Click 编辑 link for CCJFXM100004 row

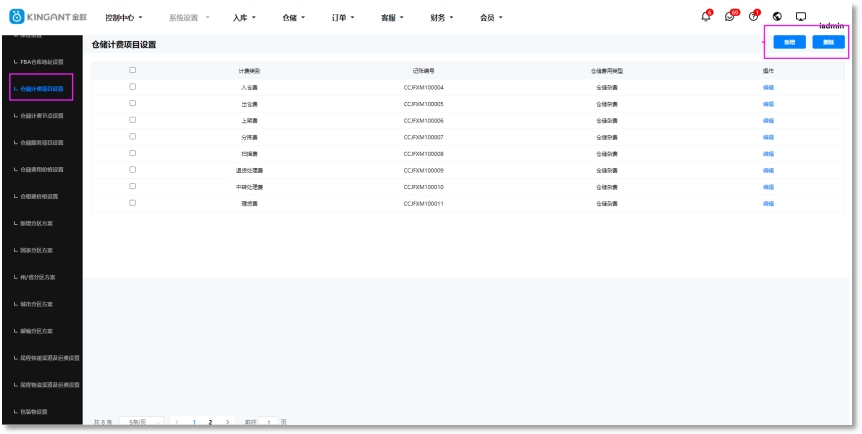click(768, 88)
